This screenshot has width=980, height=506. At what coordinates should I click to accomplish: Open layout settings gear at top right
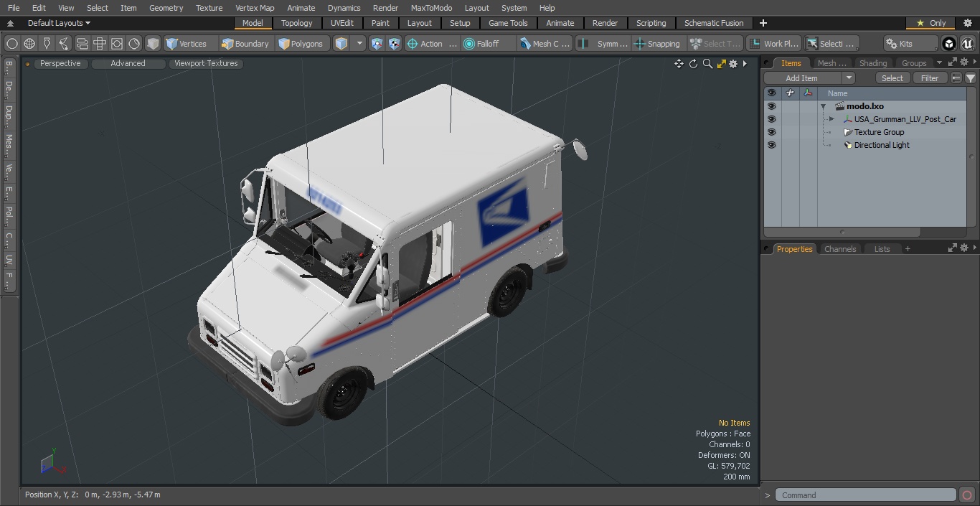click(x=967, y=23)
